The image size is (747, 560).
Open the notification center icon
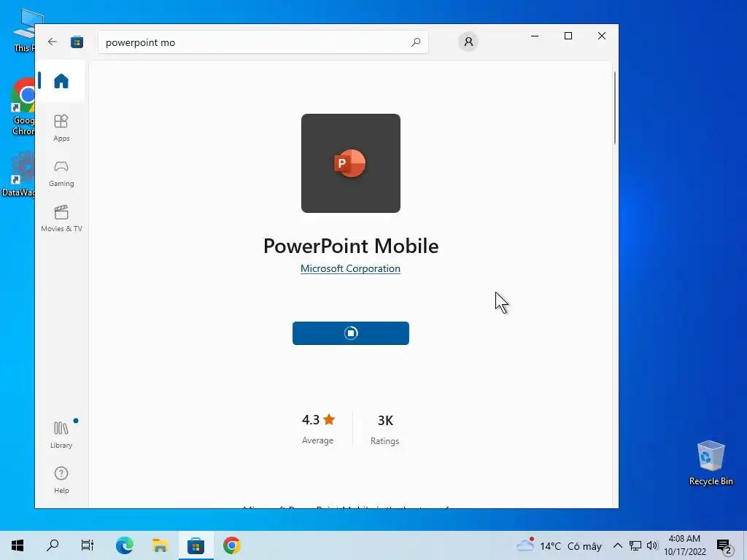point(724,545)
